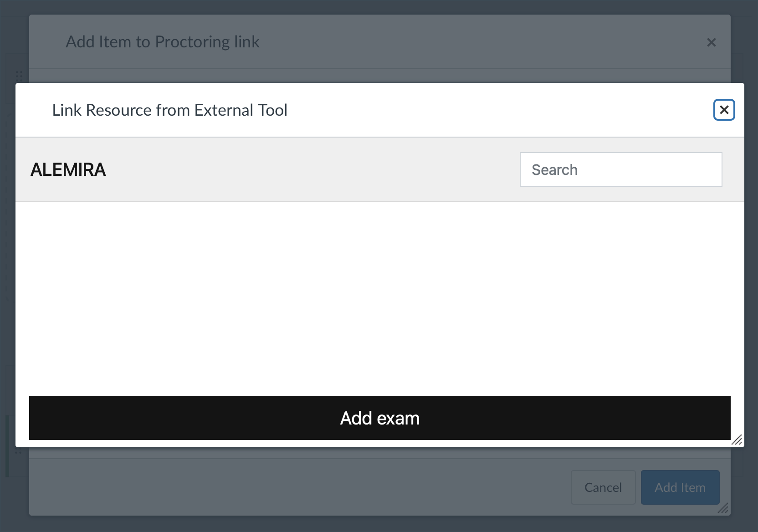Click the Search placeholder text

pos(554,170)
